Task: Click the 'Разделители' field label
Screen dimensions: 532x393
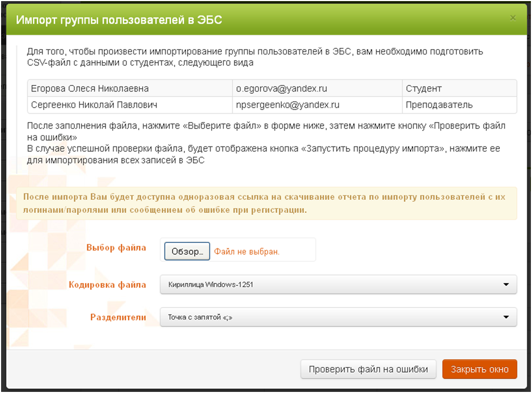Action: point(117,317)
